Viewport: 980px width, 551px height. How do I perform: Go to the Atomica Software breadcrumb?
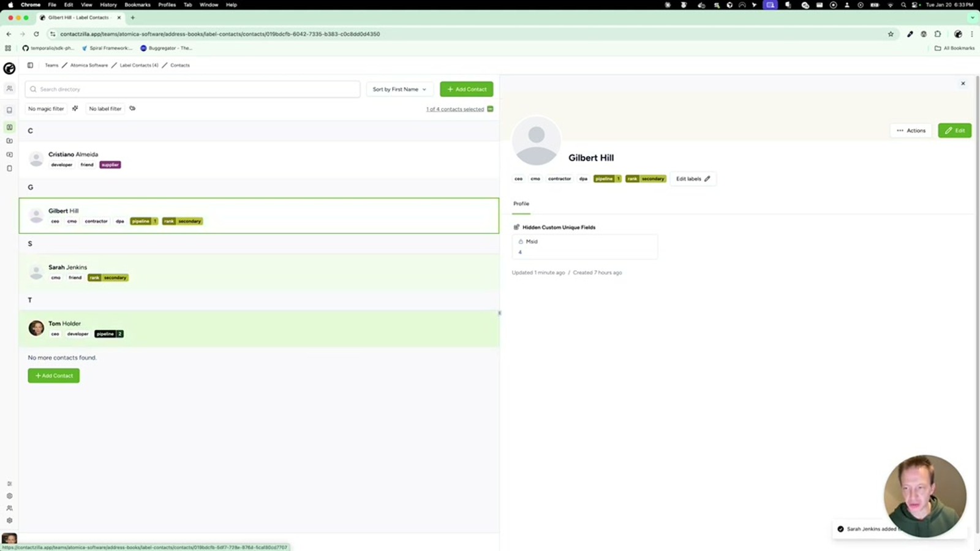coord(89,66)
